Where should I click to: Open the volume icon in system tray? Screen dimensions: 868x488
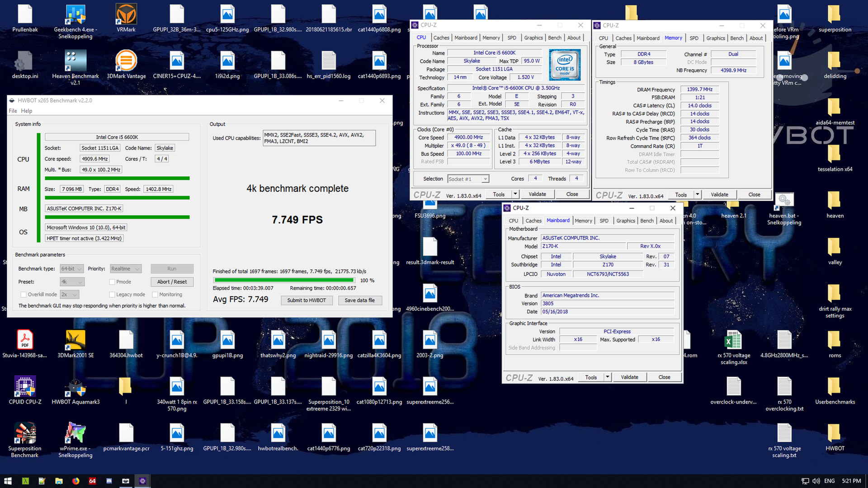click(816, 481)
